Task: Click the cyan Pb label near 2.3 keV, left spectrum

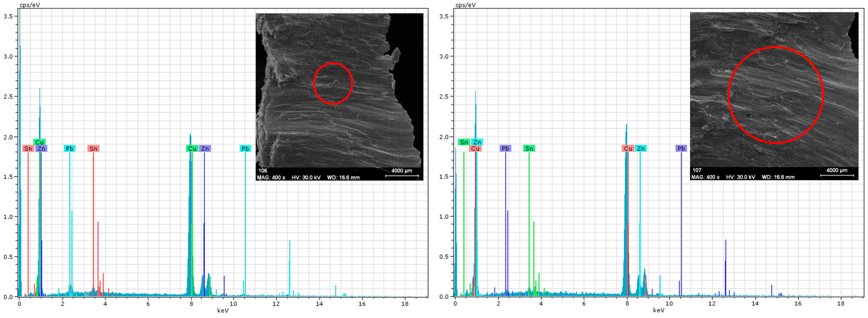Action: (x=69, y=148)
